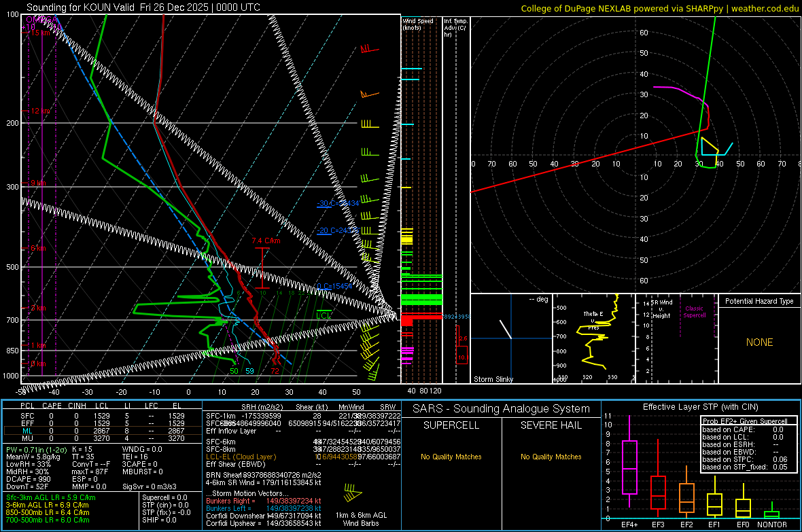
Task: Click the WNDG = 0.0 value
Action: pos(142,449)
